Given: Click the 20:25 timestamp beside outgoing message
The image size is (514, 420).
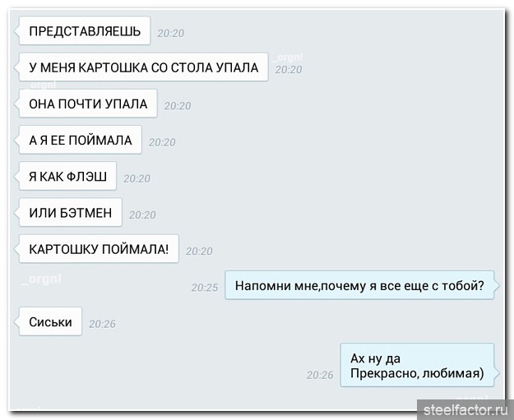Looking at the screenshot, I should click(205, 288).
